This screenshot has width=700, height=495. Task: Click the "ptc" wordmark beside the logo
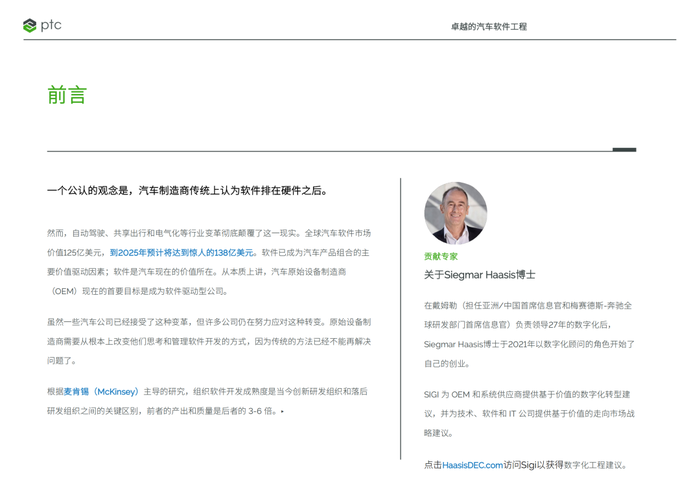point(51,25)
